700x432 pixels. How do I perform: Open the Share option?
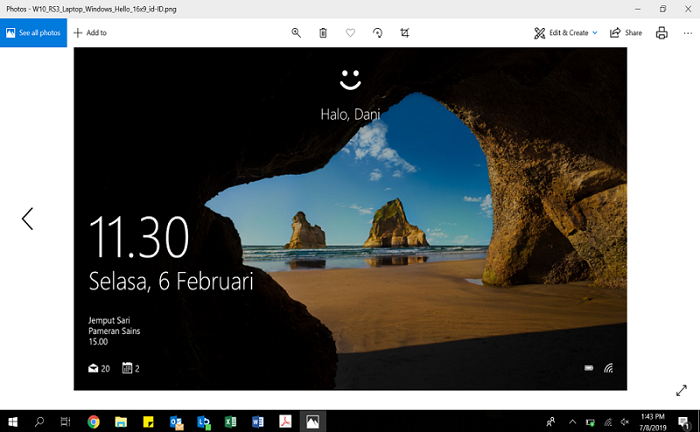(x=626, y=33)
